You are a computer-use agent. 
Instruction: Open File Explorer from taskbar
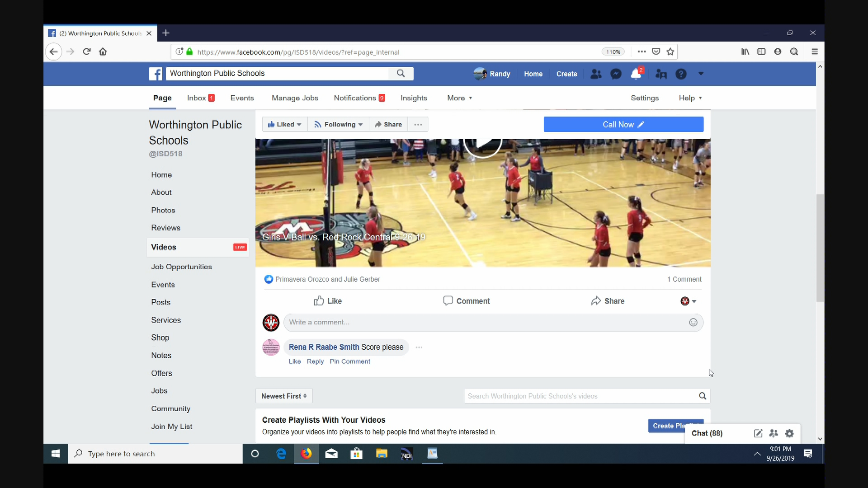382,454
